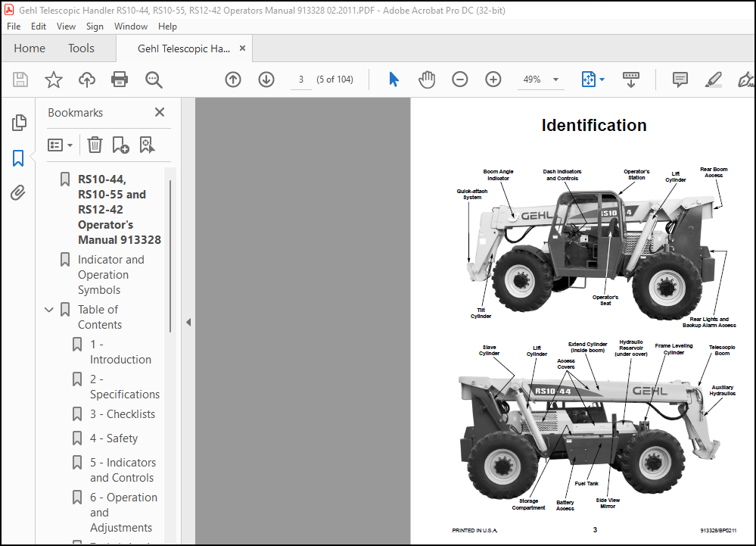Go to previous page arrow
756x546 pixels.
point(233,79)
